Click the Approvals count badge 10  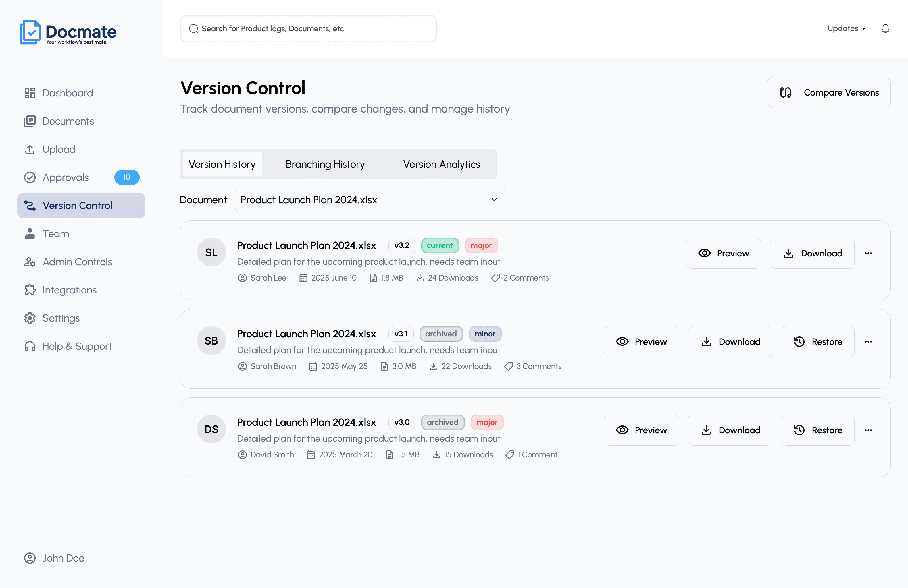[x=127, y=177]
